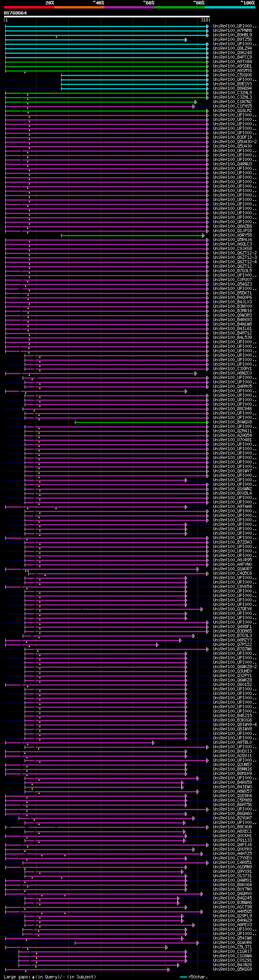Screen dimensions: 259x980
Task: Click the label UniRef100_B4N1W8
Action: pyautogui.click(x=232, y=324)
